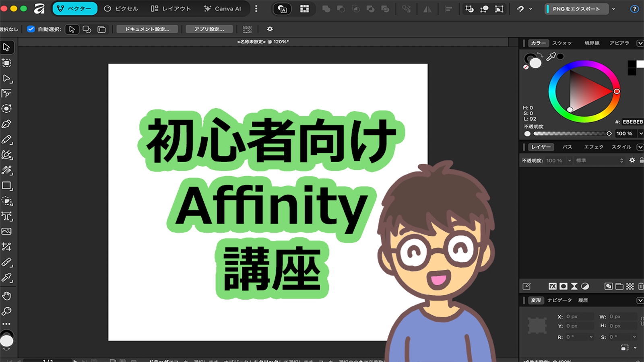Click the ドキュメント設定... button
Viewport: 644px width, 362px height.
147,29
